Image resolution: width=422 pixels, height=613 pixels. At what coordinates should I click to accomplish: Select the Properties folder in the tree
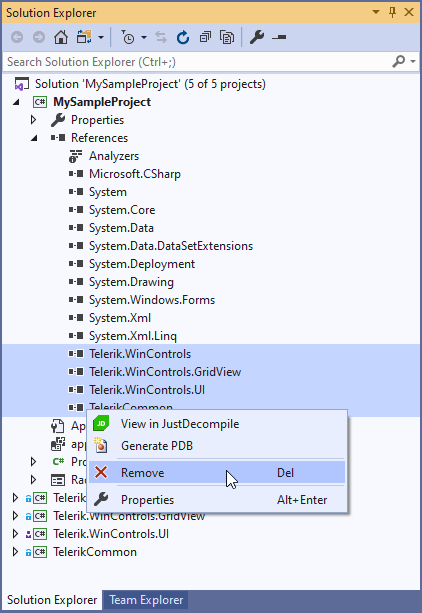coord(97,120)
